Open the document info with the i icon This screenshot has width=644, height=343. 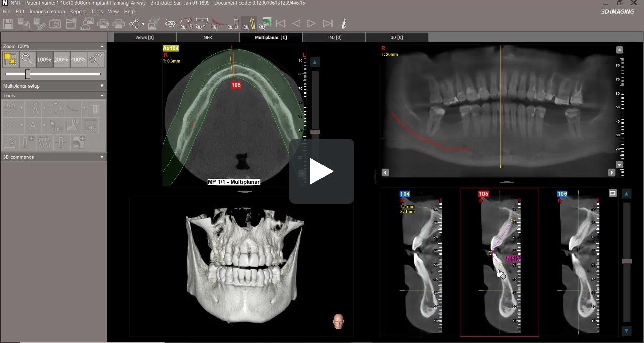[344, 23]
